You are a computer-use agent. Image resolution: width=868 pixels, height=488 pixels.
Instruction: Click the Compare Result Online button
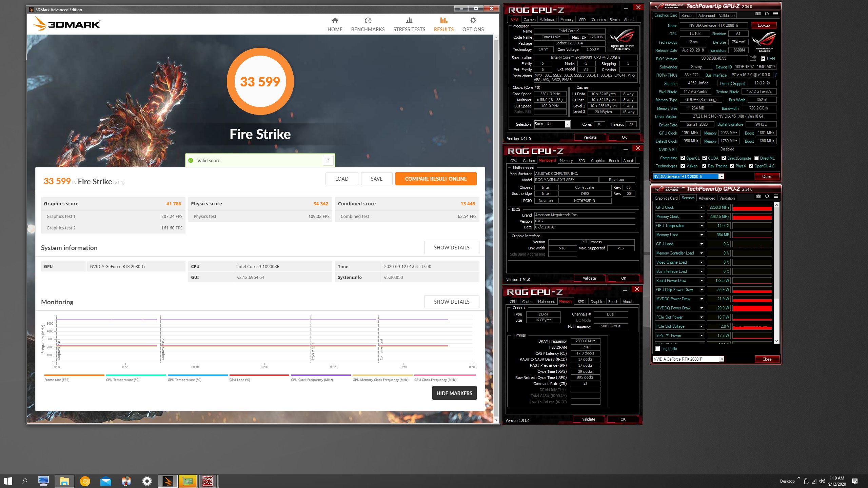click(436, 179)
